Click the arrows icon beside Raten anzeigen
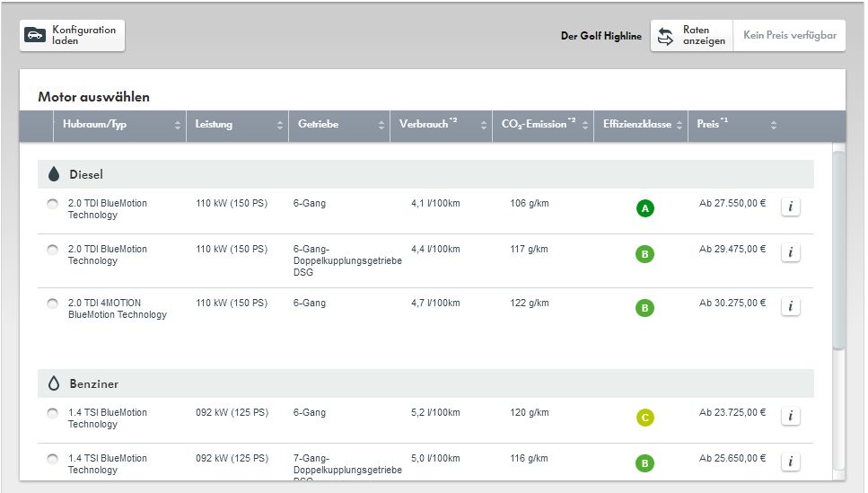Screen dimensions: 868x493 click(665, 36)
